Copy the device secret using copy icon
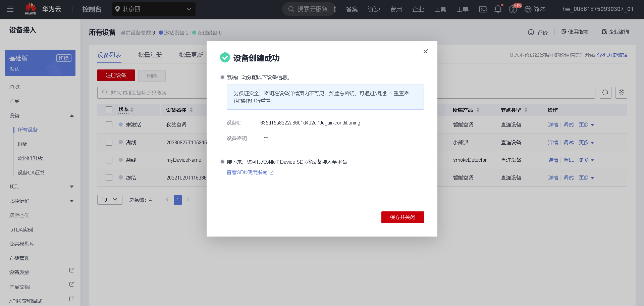644x306 pixels. 266,138
